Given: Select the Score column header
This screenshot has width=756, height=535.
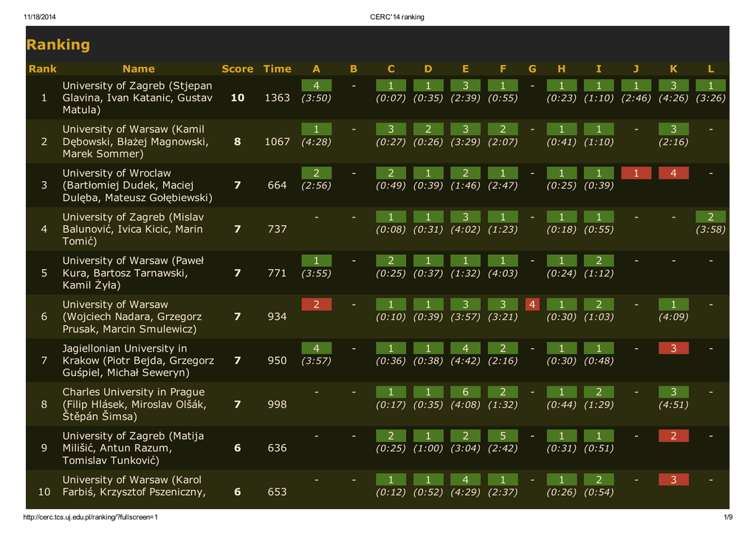Looking at the screenshot, I should tap(237, 69).
